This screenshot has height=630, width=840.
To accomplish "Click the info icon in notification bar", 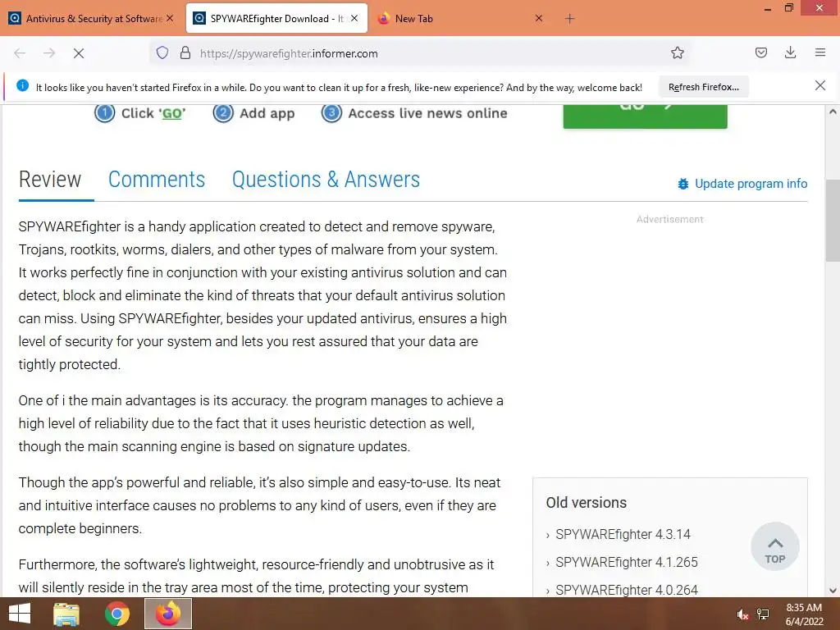I will tap(22, 85).
